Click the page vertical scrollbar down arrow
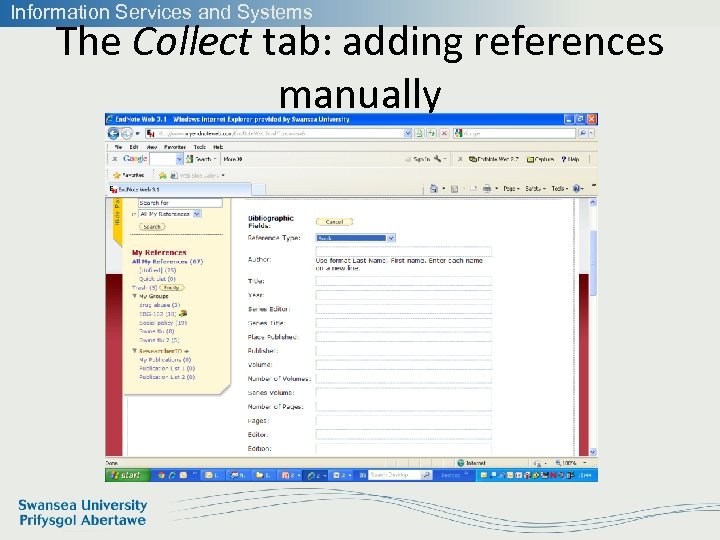Screen dimensions: 720x540 point(593,452)
